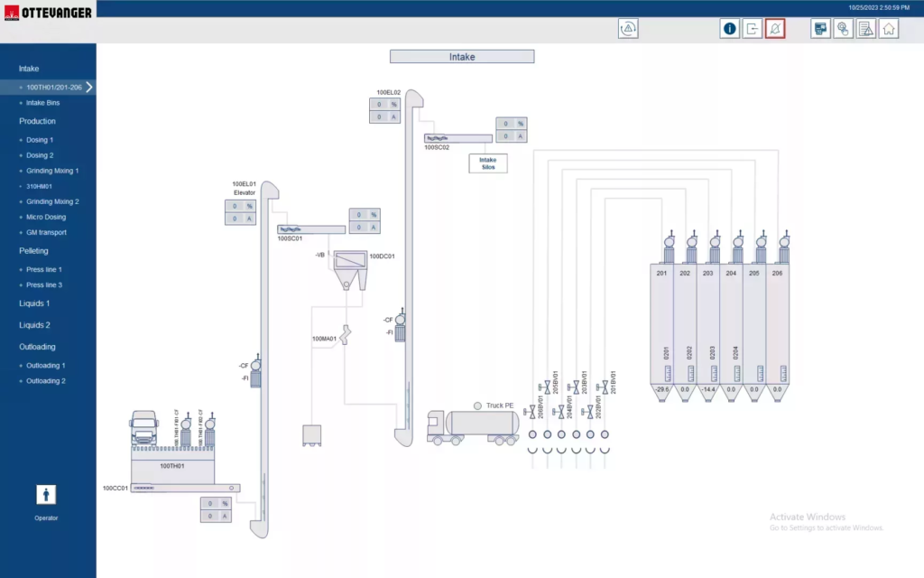
Task: Open the alarm report document icon
Action: (865, 29)
